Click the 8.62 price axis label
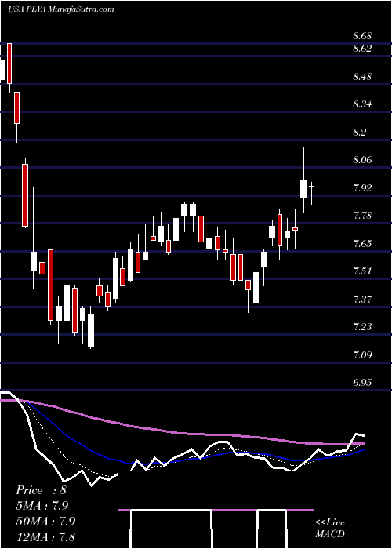The image size is (392, 549). click(x=362, y=49)
